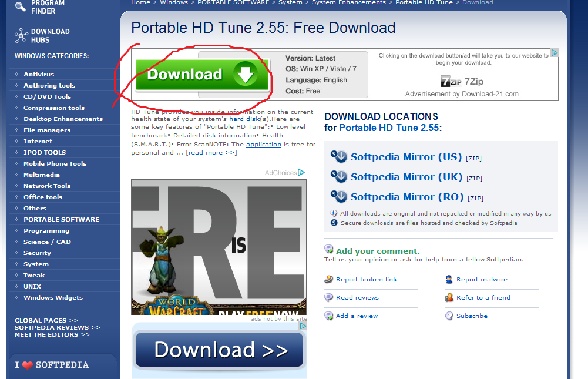The width and height of the screenshot is (588, 379).
Task: Click the green Download button
Action: point(203,75)
